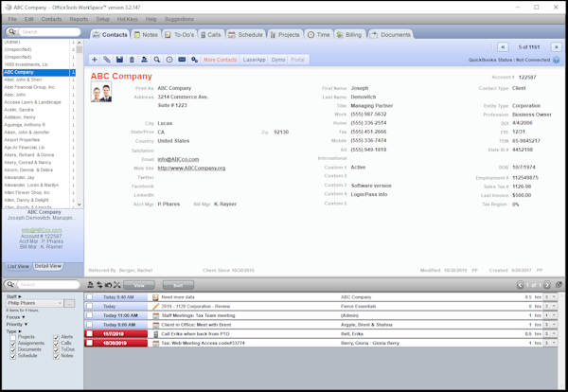Viewport: 568px width, 392px height.
Task: Click the contact photo thumbnail
Action: [101, 92]
